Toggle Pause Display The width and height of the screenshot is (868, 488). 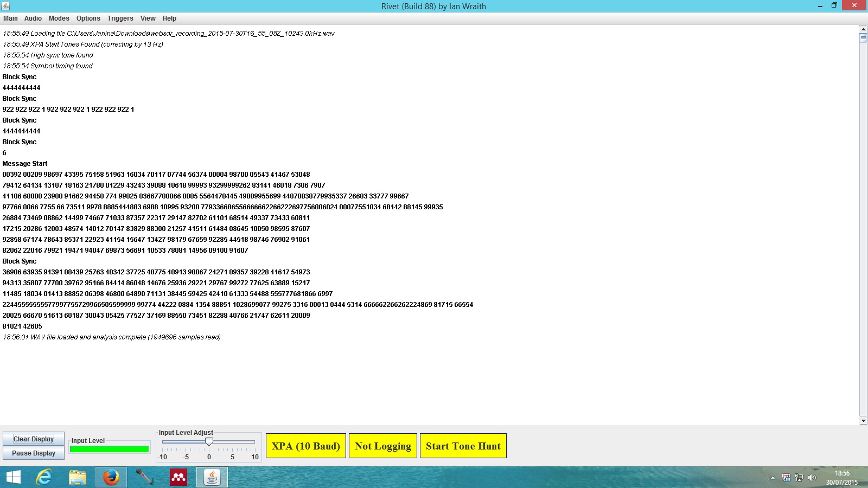tap(34, 453)
